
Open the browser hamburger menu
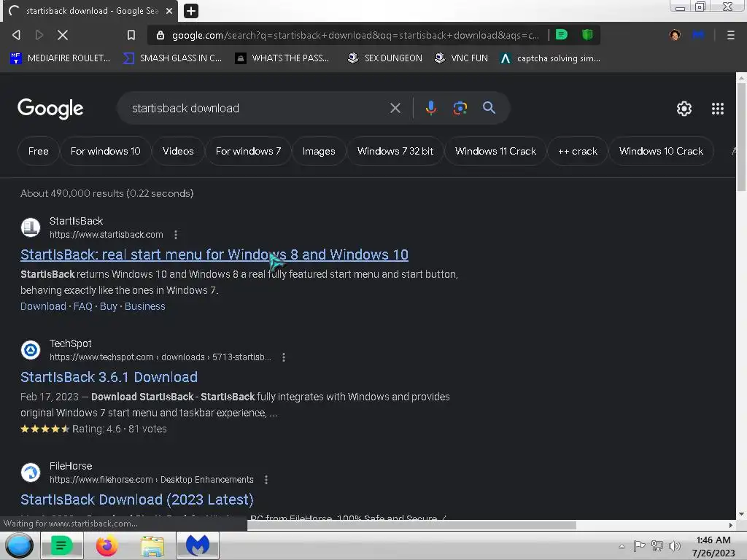[731, 35]
